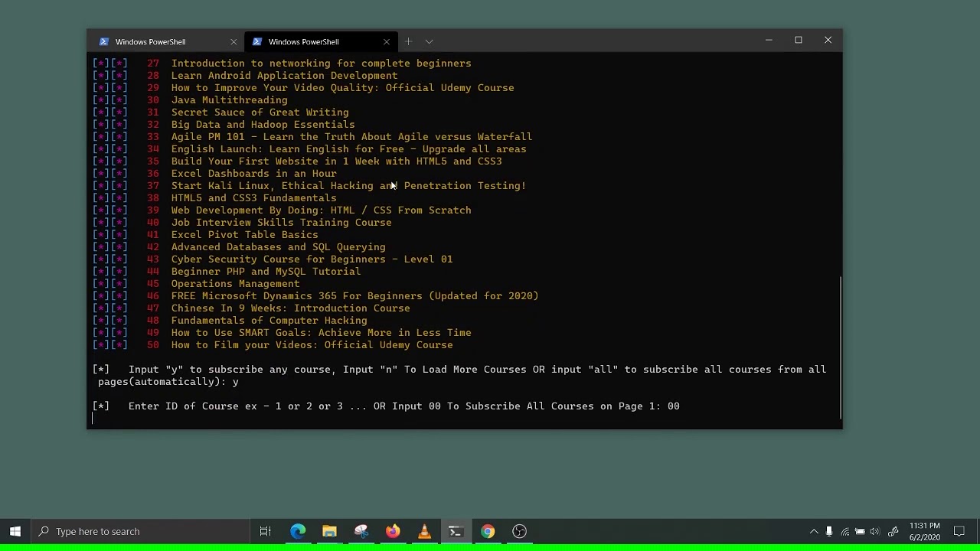Screen dimensions: 980x551
Task: Click the microphone icon in the system tray
Action: coord(829,532)
